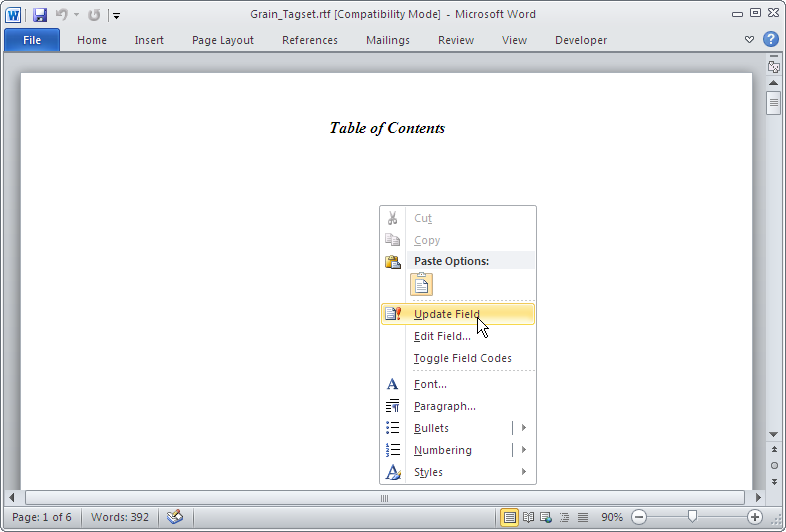This screenshot has width=786, height=532.
Task: Switch to the Home ribbon tab
Action: (92, 40)
